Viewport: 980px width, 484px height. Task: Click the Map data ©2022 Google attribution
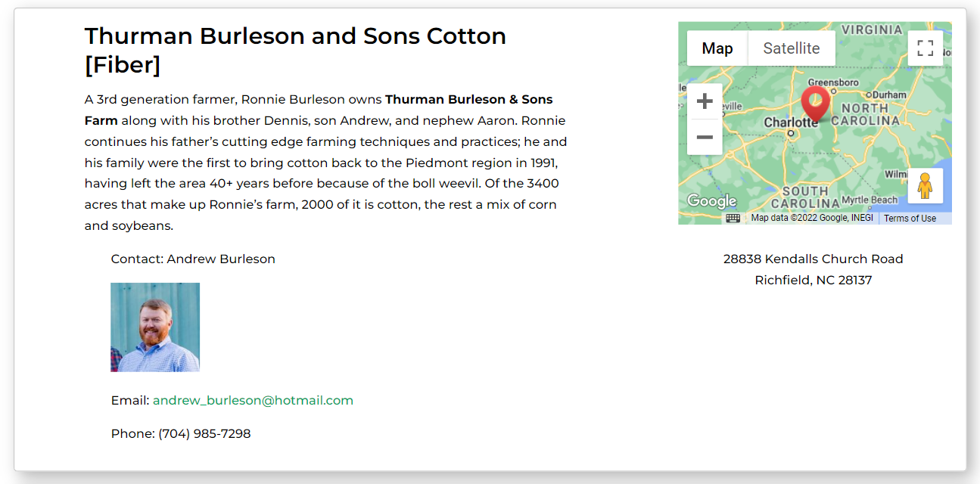tap(812, 218)
